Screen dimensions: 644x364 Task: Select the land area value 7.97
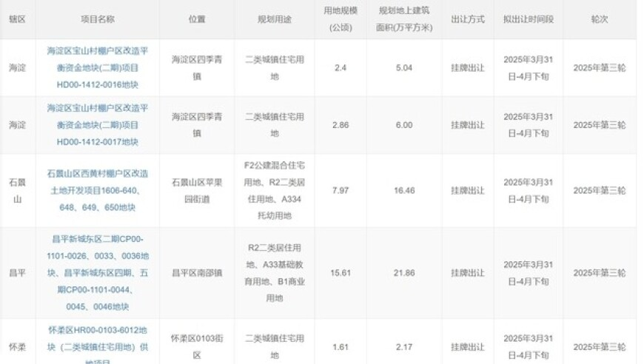[x=341, y=190]
